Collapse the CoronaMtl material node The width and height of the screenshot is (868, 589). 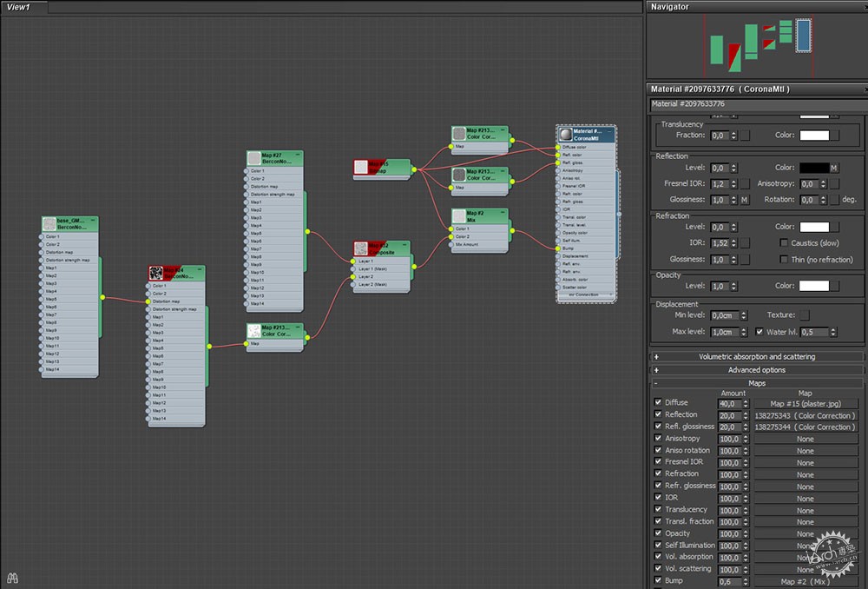(x=609, y=131)
